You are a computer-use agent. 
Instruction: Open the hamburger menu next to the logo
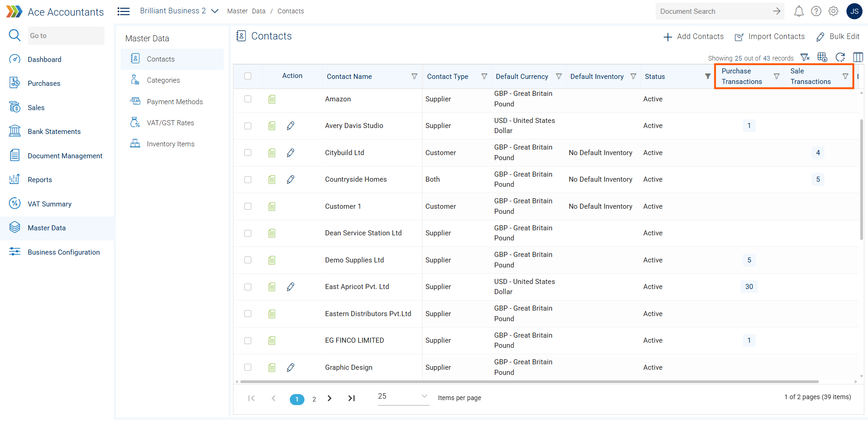123,11
